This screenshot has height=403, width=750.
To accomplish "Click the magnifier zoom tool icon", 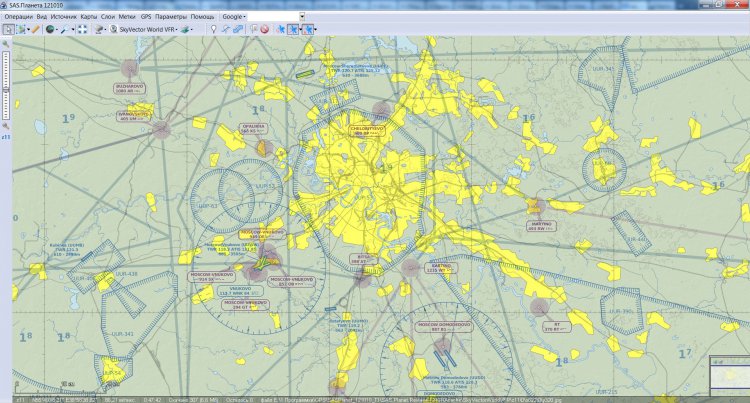I will click(x=65, y=30).
